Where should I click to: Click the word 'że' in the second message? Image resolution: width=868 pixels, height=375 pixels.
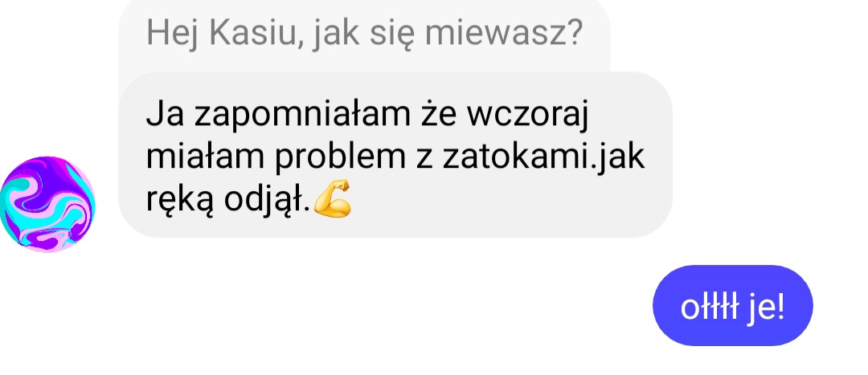(436, 115)
